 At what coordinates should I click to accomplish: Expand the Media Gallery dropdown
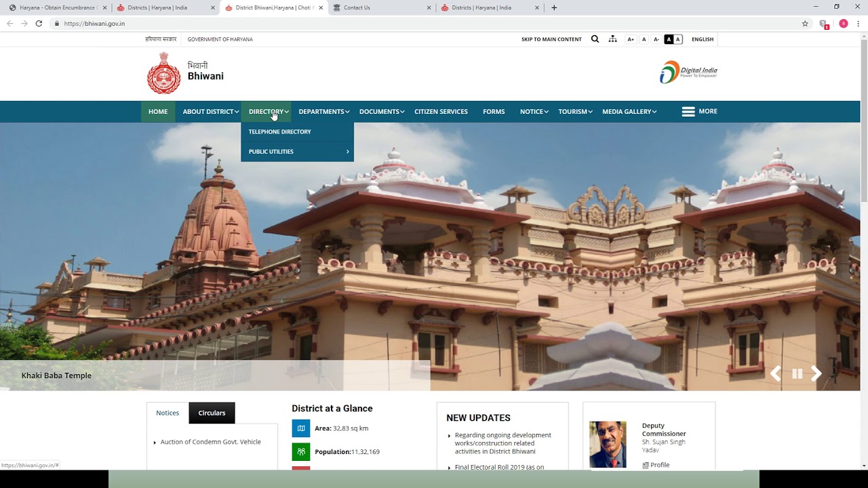click(x=629, y=111)
